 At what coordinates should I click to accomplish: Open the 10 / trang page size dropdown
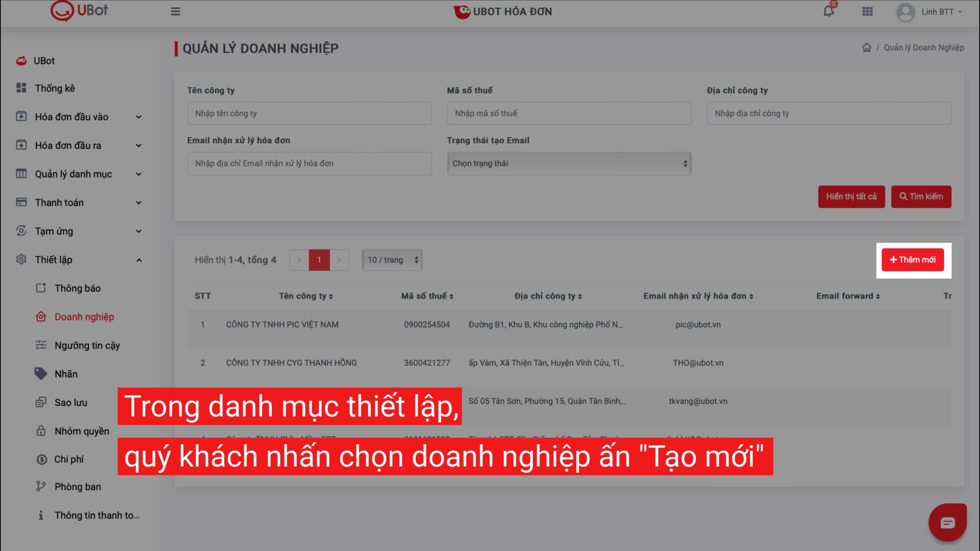pyautogui.click(x=392, y=260)
